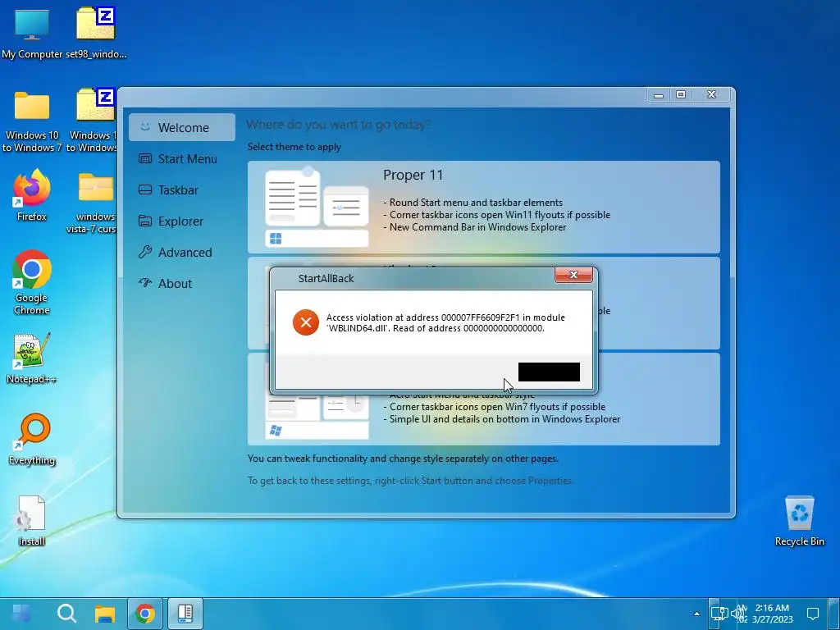The width and height of the screenshot is (840, 630).
Task: Open File Explorer from taskbar
Action: coord(105,614)
